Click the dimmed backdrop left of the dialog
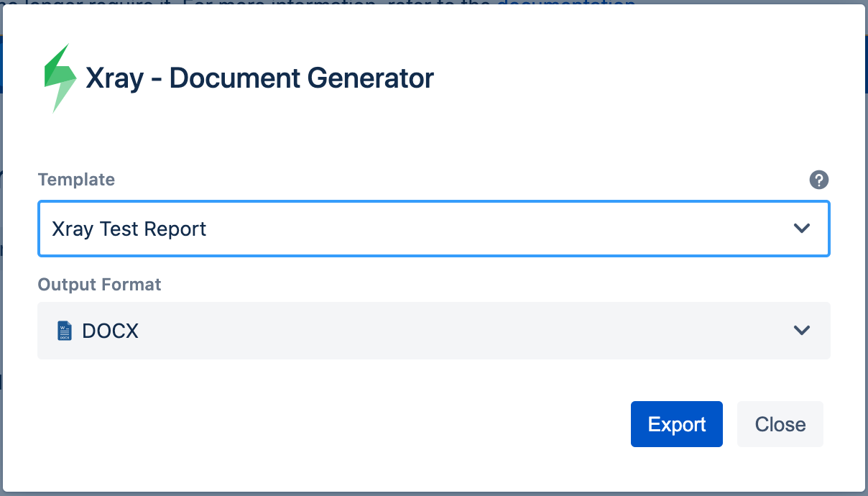 [x=1, y=288]
